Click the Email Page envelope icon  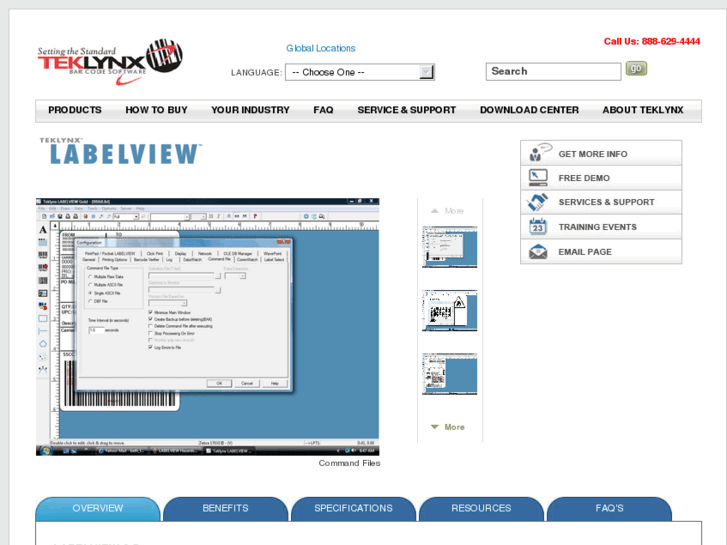538,252
